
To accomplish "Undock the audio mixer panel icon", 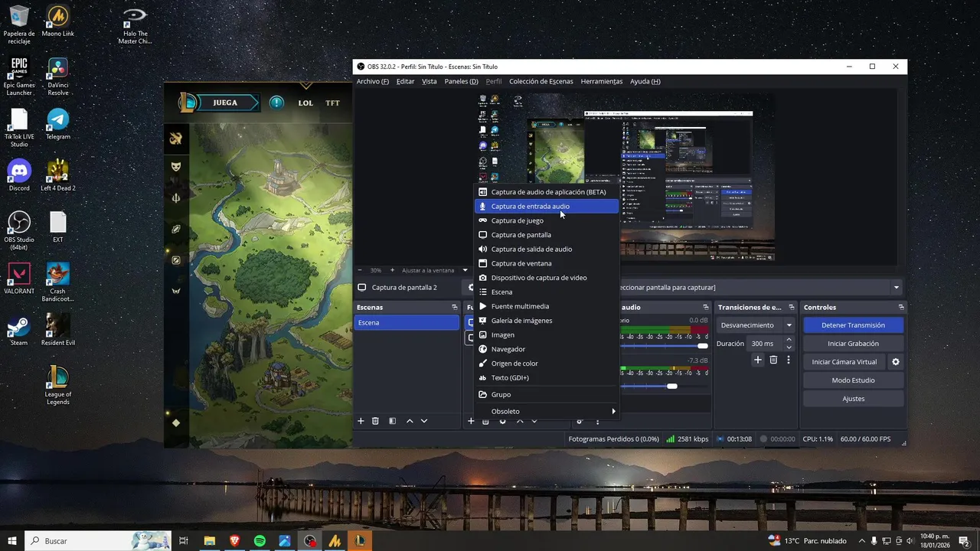I will (707, 307).
